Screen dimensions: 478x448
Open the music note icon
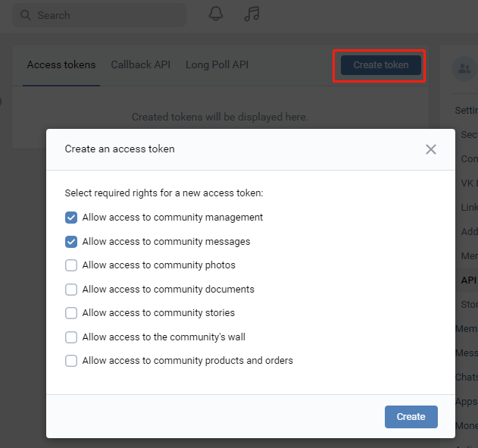tap(251, 14)
